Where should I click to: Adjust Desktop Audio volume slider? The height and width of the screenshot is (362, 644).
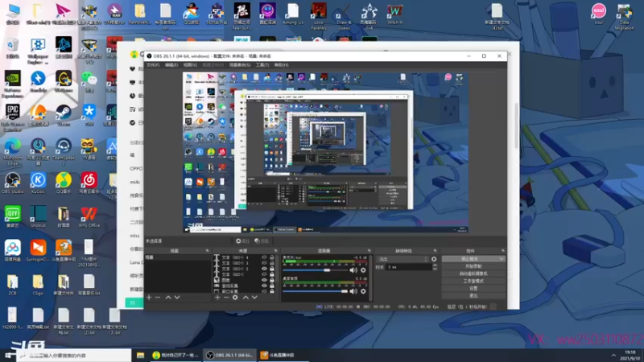coord(316,291)
